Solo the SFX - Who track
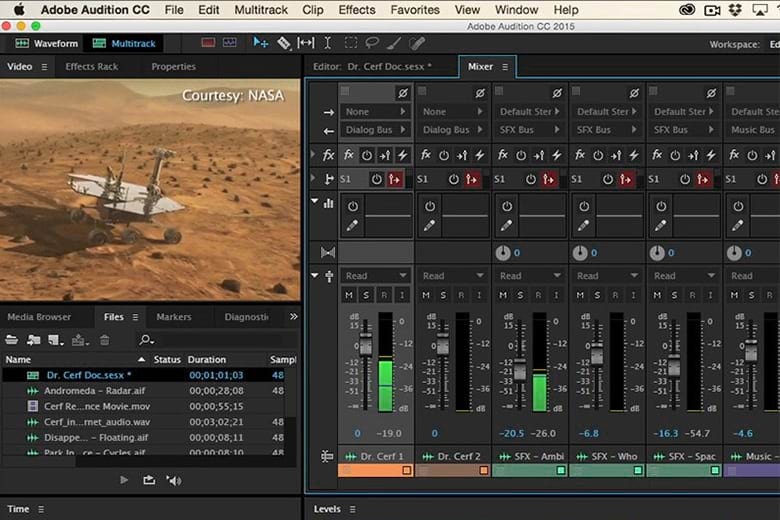This screenshot has height=520, width=780. (x=597, y=296)
